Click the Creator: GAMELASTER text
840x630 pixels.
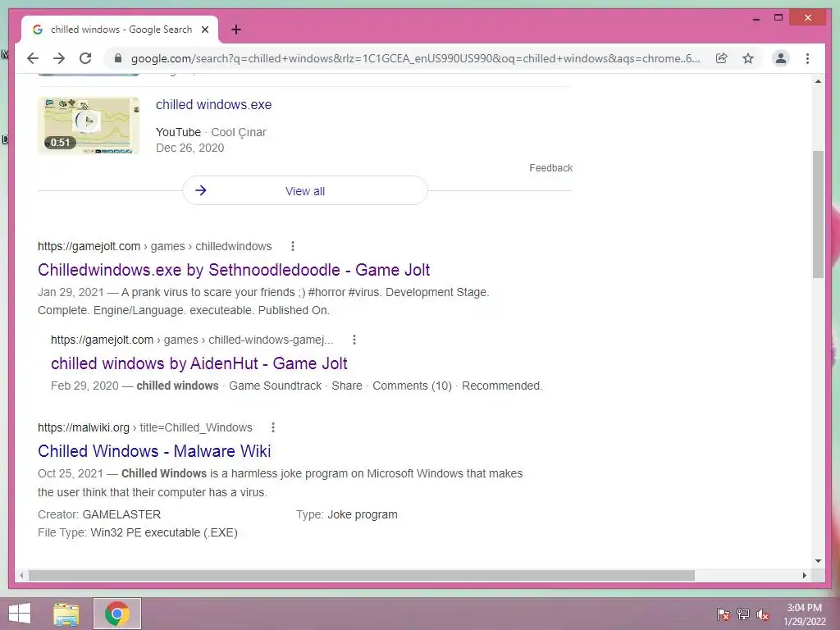pos(99,514)
